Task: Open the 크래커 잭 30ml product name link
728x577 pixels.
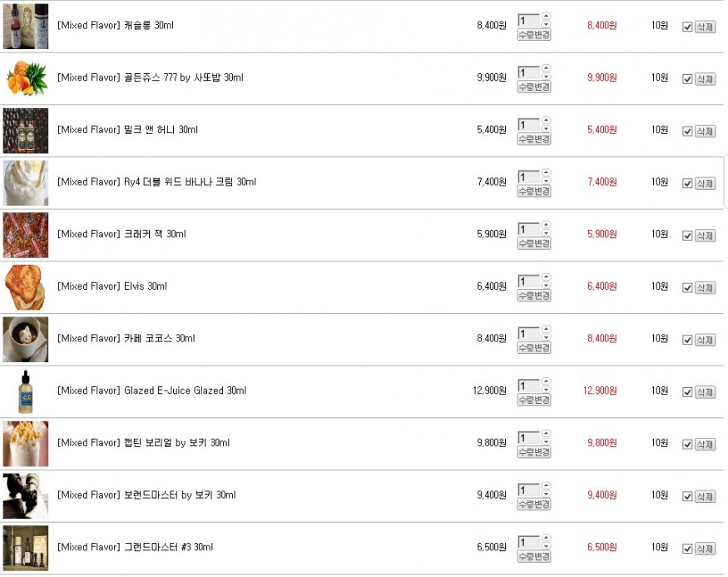Action: tap(121, 234)
